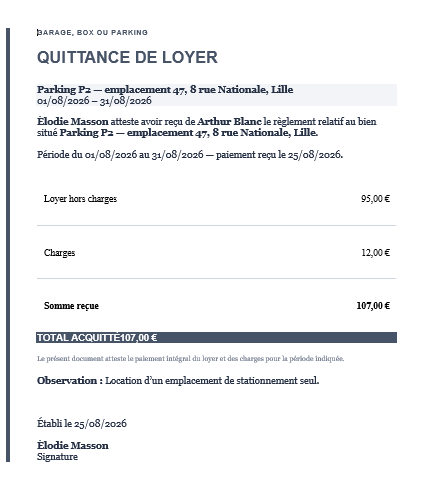This screenshot has width=440, height=479.
Task: Click the Élodie Masson name in attestation paragraph
Action: 73,121
